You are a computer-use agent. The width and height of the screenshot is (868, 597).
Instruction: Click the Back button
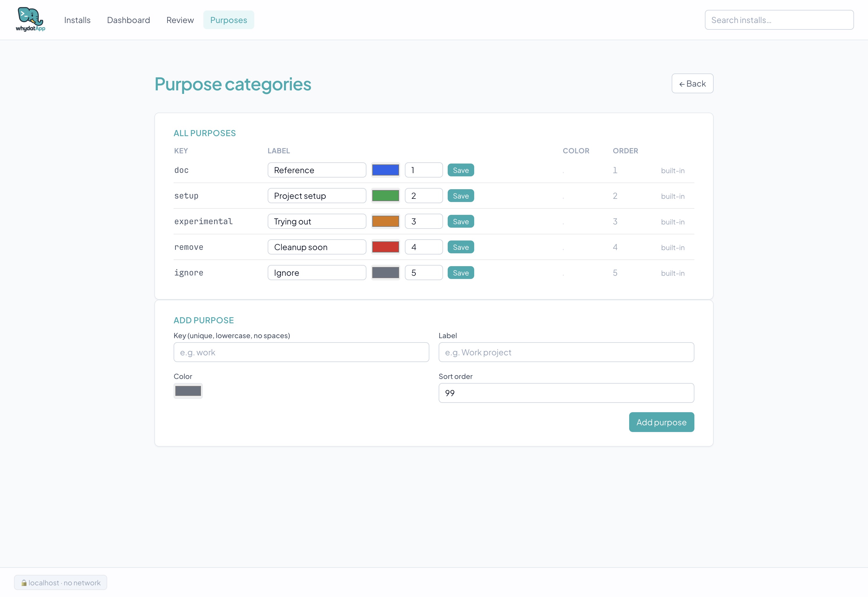(x=692, y=83)
